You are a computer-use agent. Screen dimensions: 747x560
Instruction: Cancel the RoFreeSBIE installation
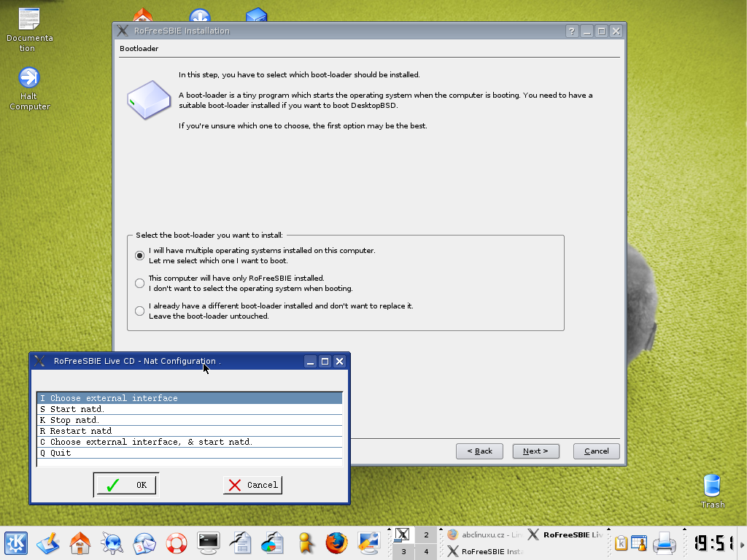pos(597,451)
